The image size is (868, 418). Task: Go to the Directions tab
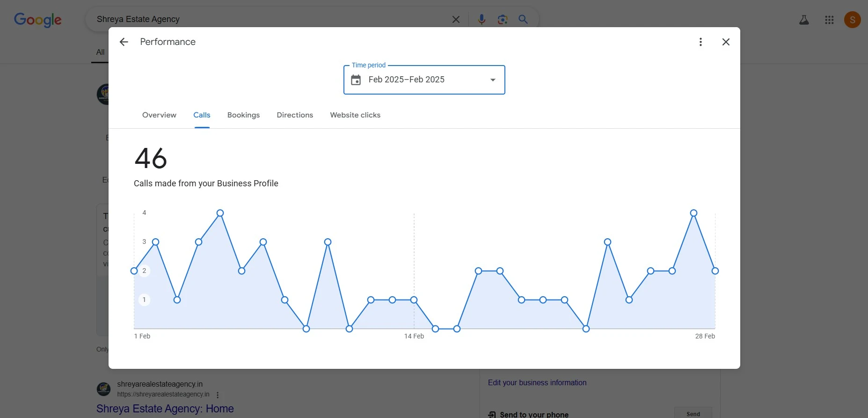tap(295, 115)
